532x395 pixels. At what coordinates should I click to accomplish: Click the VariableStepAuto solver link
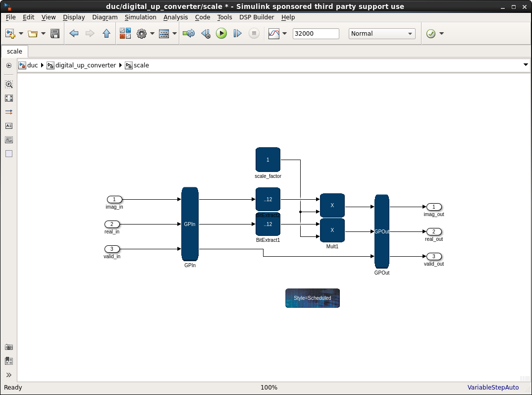tap(493, 388)
